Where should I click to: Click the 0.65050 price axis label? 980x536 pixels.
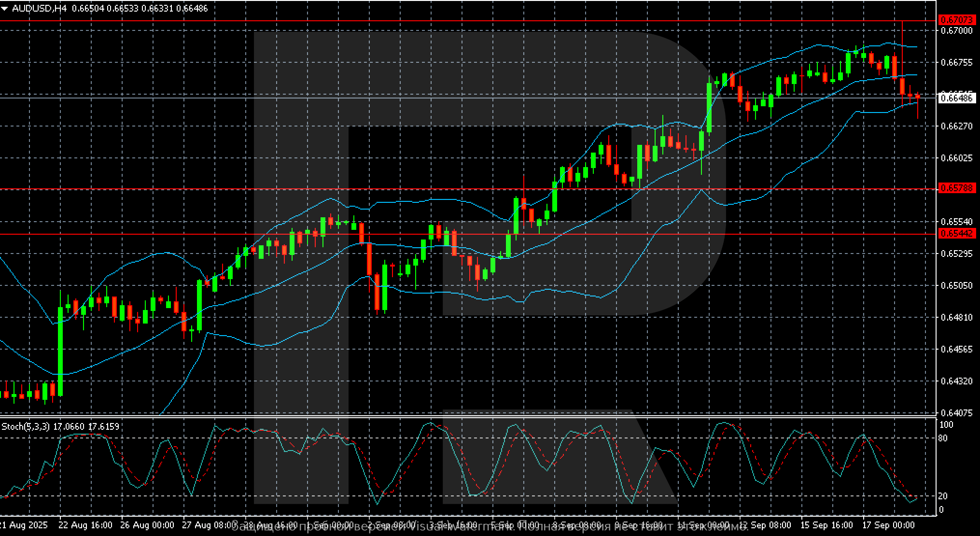click(956, 285)
